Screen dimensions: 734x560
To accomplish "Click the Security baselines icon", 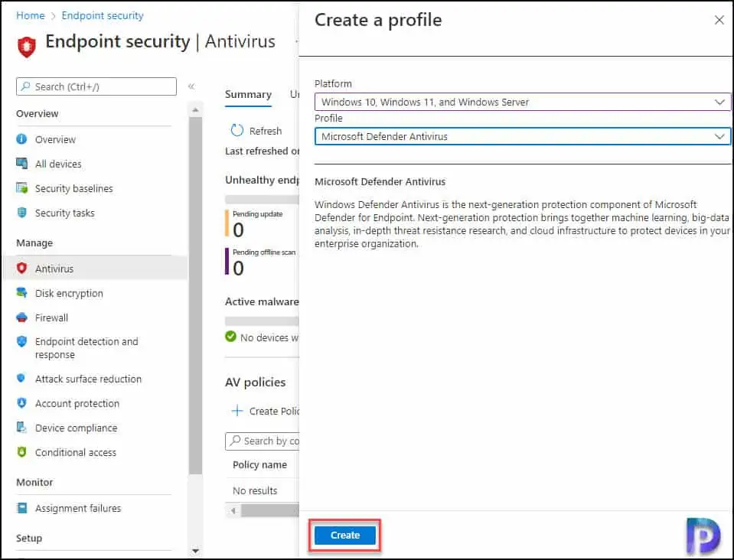I will 21,188.
